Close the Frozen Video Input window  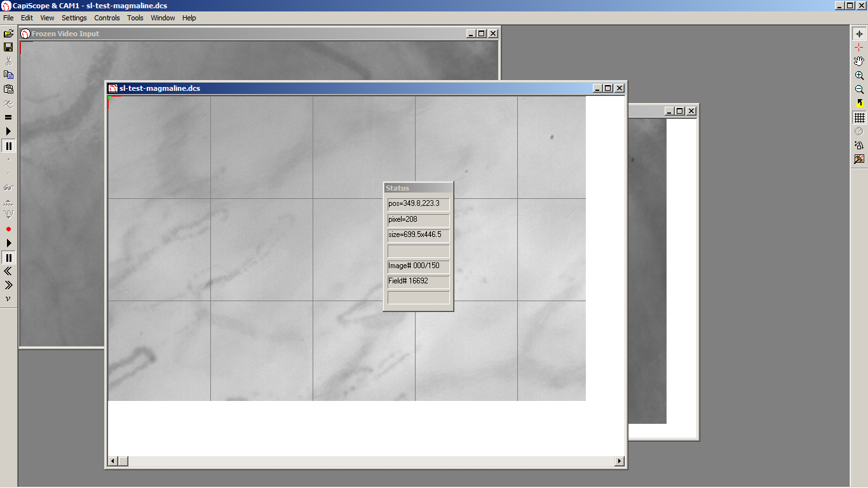[493, 34]
